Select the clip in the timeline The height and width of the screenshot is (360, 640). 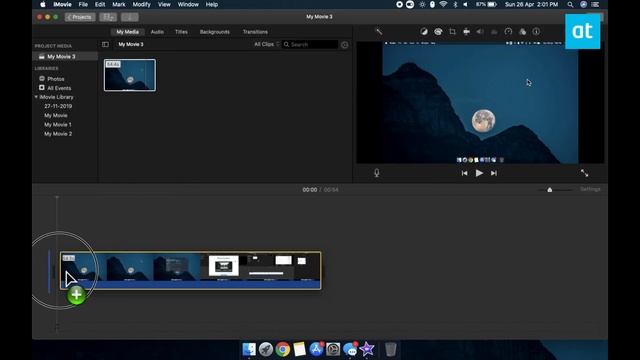tap(191, 271)
